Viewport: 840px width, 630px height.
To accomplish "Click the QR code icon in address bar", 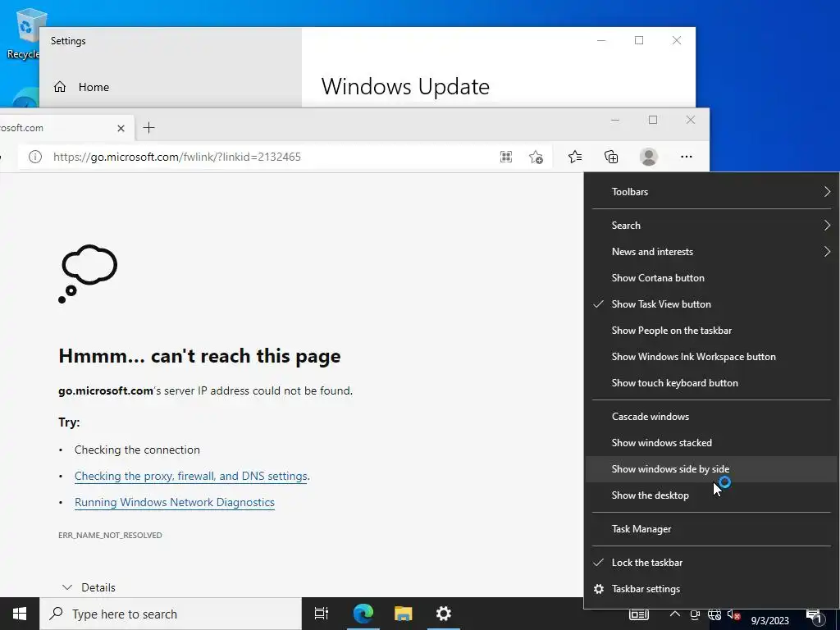I will [x=505, y=157].
